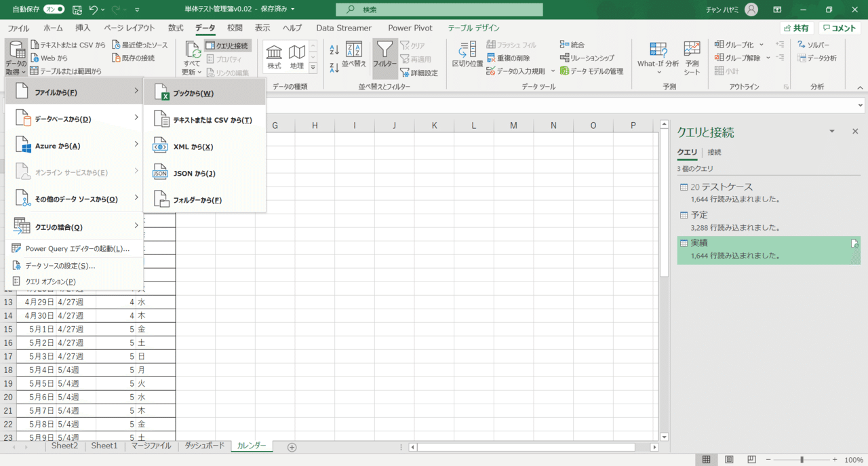
Task: Open the ダッシュボード sheet tab
Action: [x=204, y=446]
